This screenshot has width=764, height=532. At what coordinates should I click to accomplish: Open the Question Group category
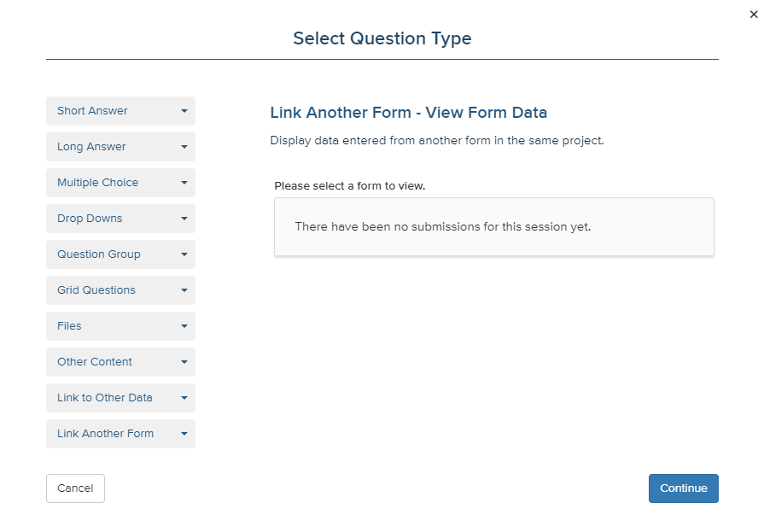point(121,254)
